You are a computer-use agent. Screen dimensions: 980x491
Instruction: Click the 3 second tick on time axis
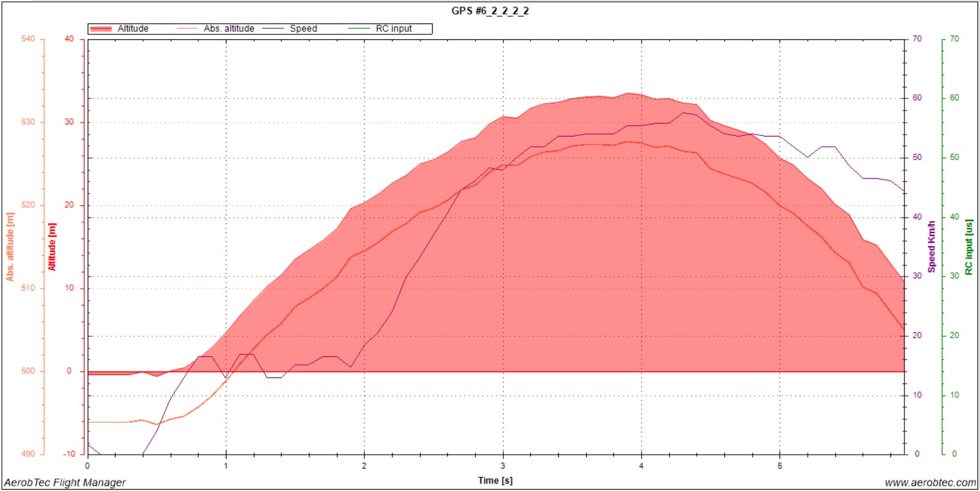pos(503,466)
